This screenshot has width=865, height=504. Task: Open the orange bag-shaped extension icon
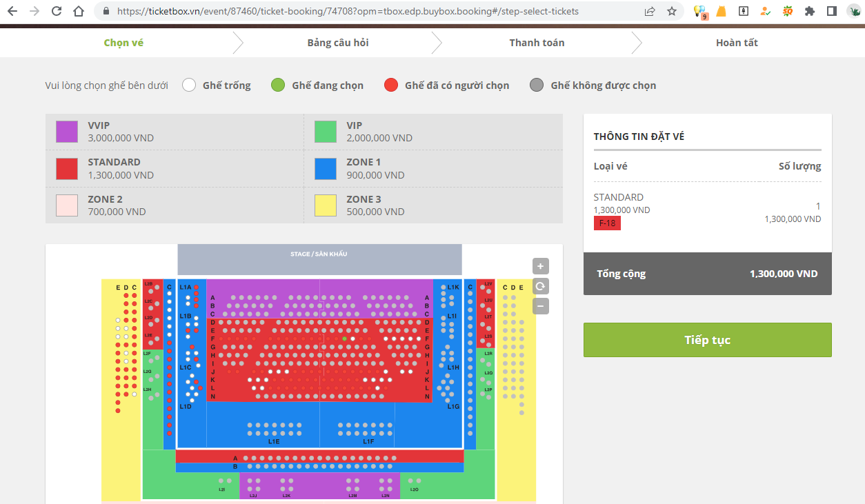(721, 11)
